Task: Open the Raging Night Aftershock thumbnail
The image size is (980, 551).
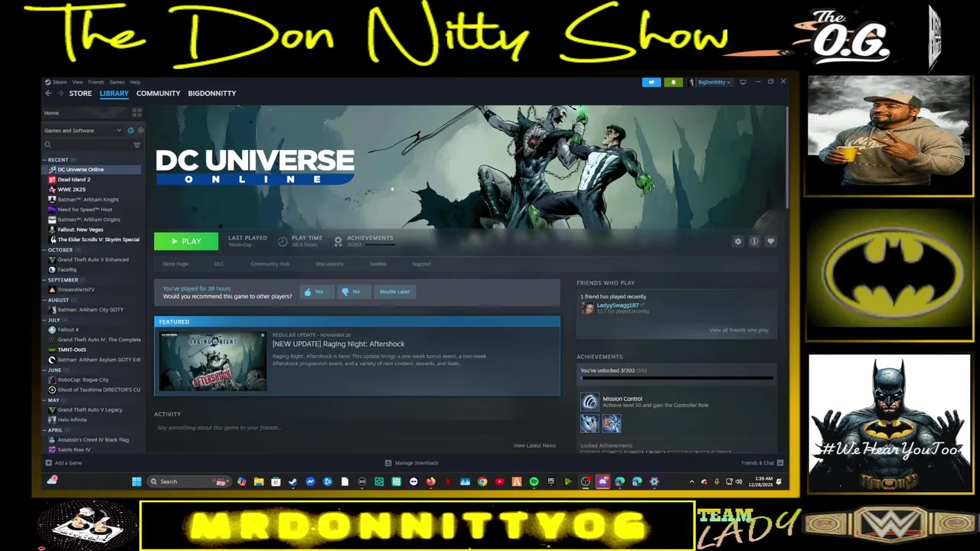Action: pos(213,361)
